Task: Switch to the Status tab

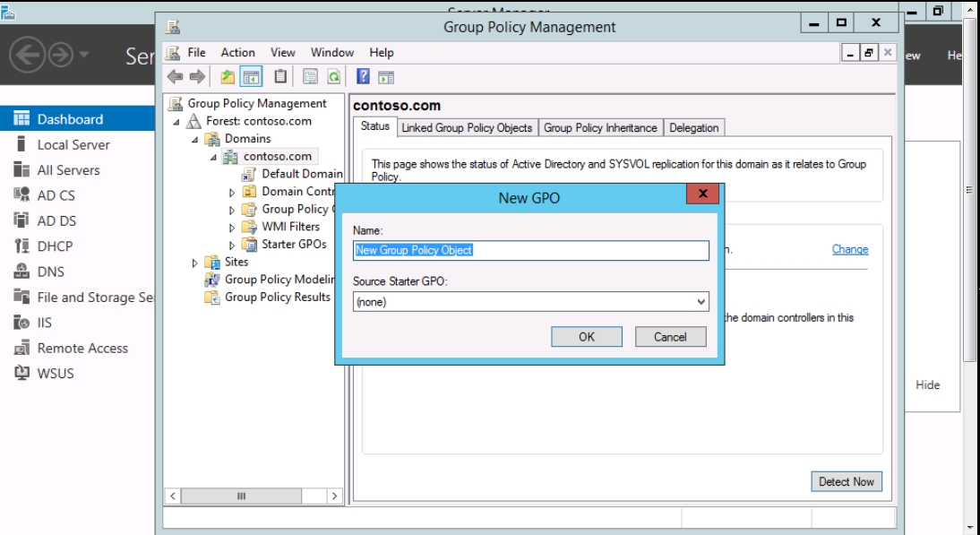Action: point(375,126)
